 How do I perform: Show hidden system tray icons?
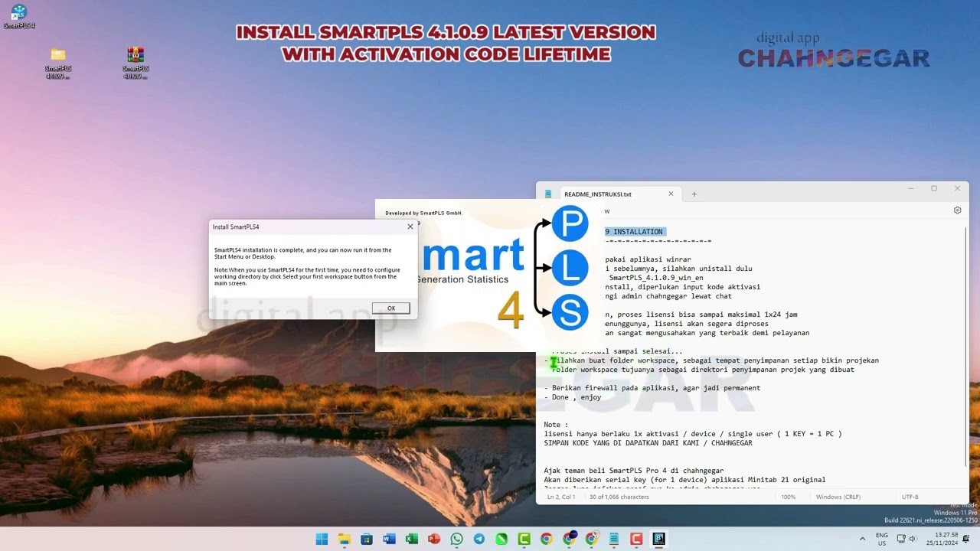pyautogui.click(x=863, y=539)
